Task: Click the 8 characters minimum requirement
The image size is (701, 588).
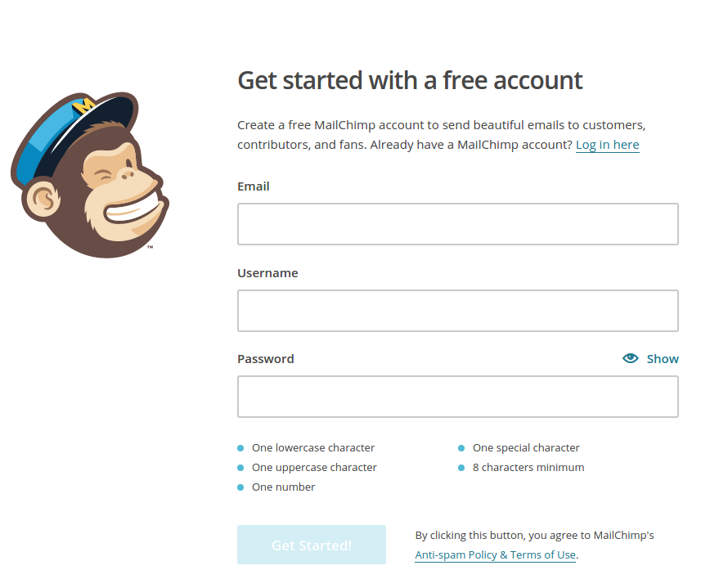Action: (x=528, y=467)
